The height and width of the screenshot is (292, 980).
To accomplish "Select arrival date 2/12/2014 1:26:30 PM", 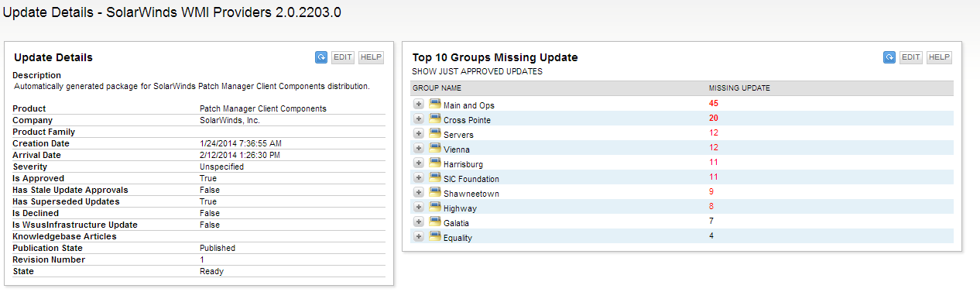I will 240,155.
